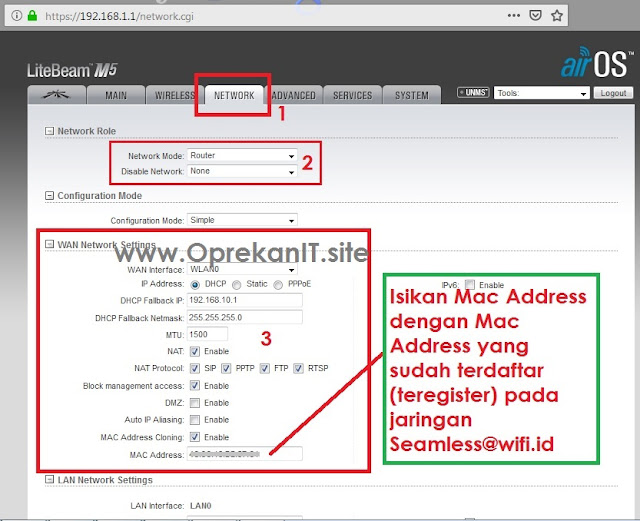The image size is (640, 521).
Task: Click the UNMS button
Action: (473, 93)
